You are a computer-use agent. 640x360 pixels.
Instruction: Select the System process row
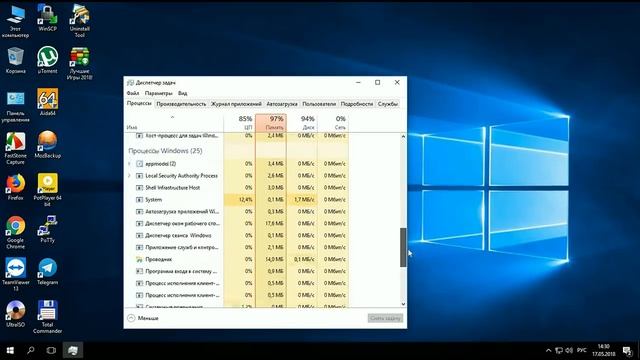(236, 200)
